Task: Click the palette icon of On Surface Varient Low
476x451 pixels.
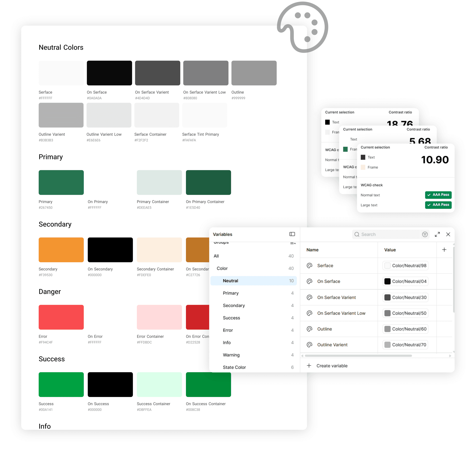Action: 309,313
